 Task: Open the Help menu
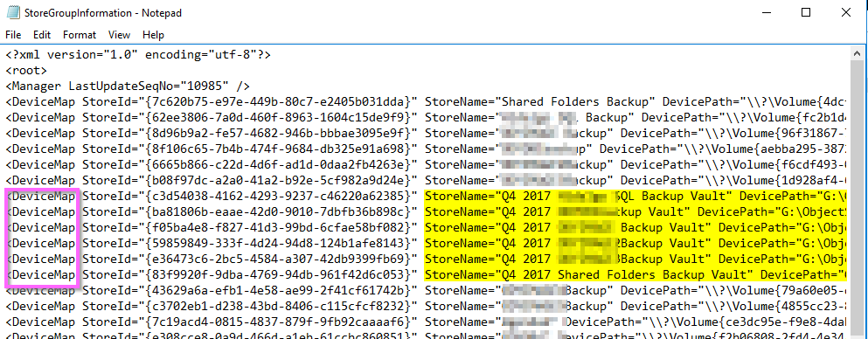pyautogui.click(x=153, y=35)
